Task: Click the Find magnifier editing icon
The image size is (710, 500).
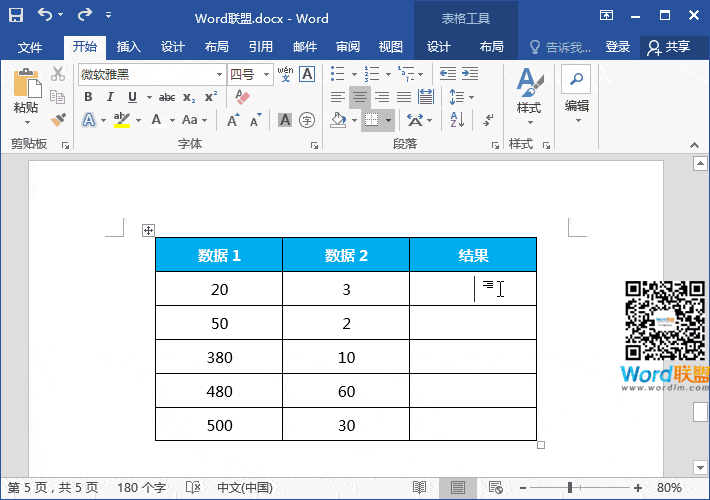Action: click(576, 79)
